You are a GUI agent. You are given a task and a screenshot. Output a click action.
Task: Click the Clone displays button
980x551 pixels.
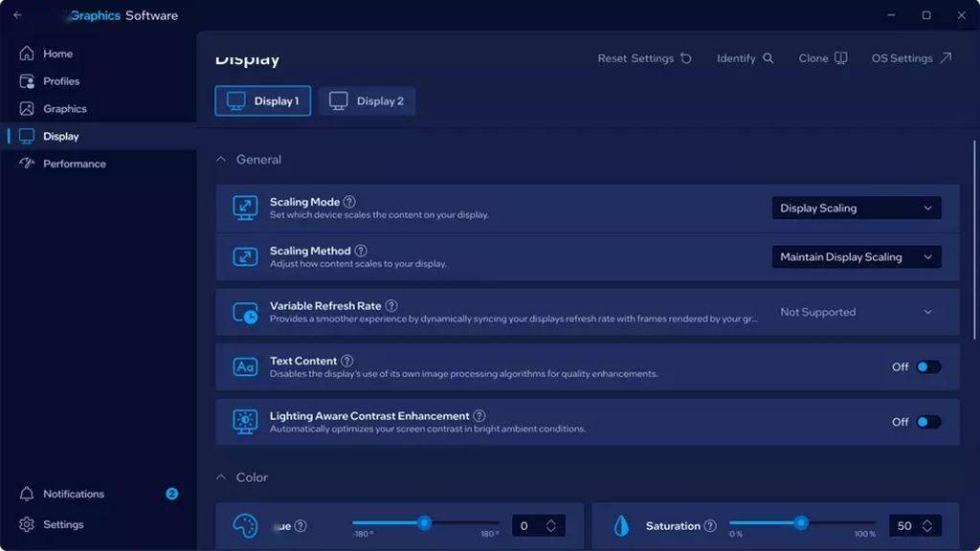[x=822, y=58]
